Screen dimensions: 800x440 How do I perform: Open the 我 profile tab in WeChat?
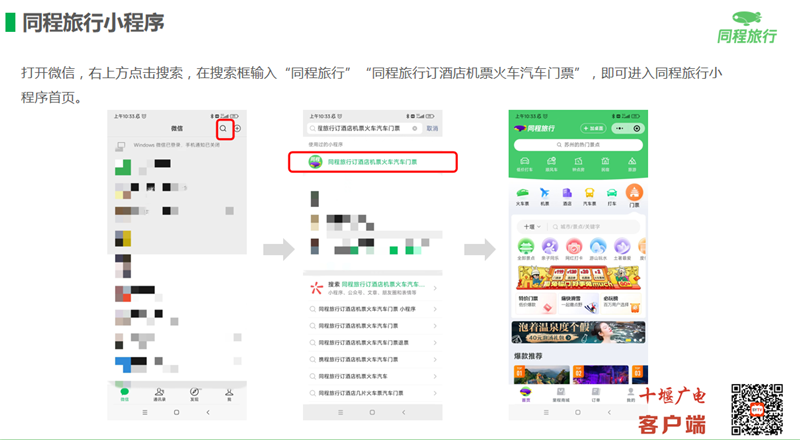tap(229, 394)
